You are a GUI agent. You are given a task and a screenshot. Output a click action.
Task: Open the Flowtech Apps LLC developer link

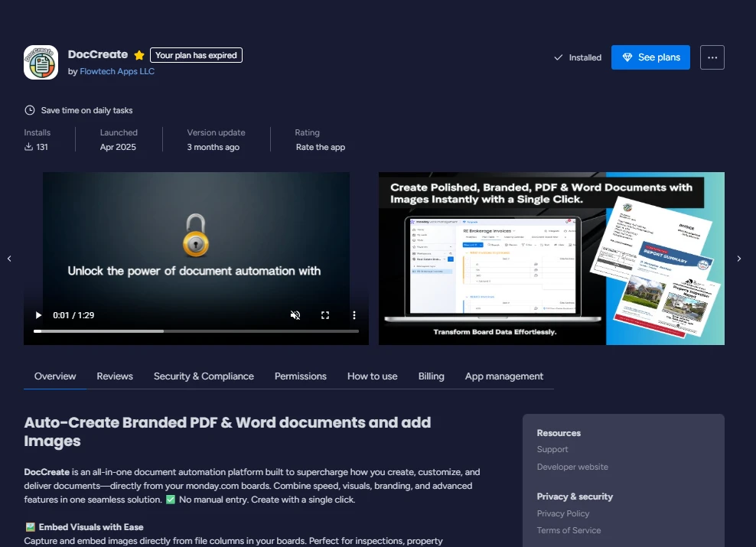point(117,71)
